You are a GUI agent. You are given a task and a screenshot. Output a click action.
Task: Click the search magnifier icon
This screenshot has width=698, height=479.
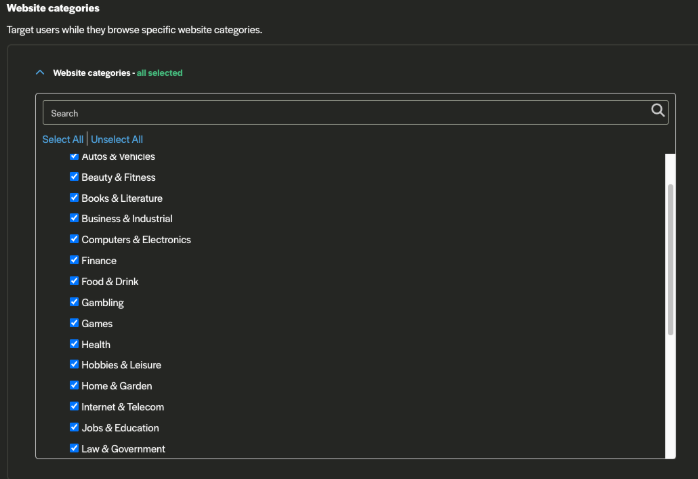pyautogui.click(x=657, y=111)
